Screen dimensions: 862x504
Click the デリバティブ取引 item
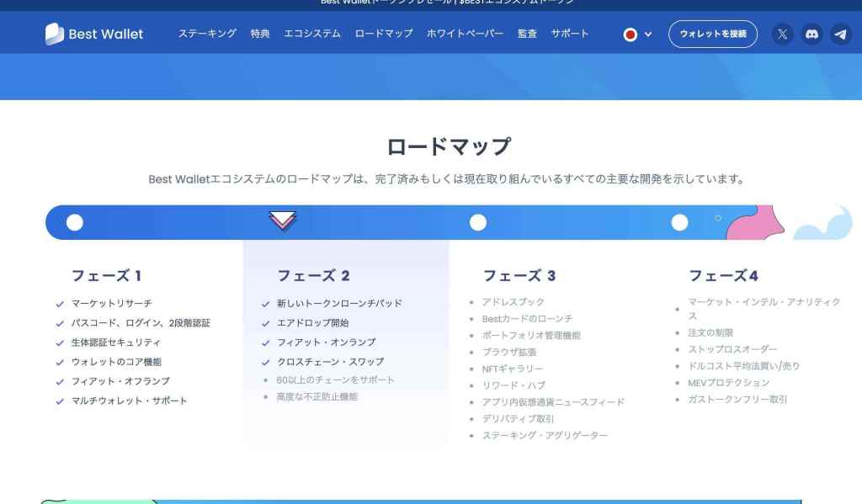[x=518, y=419]
